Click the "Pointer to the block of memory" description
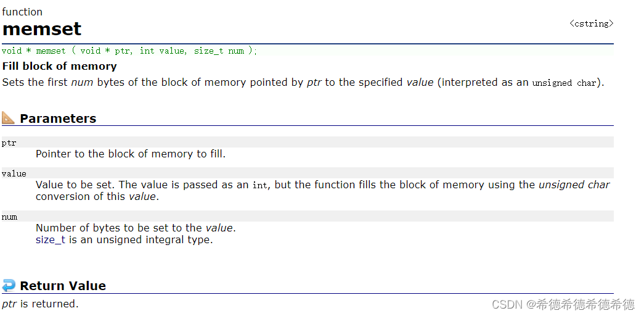644x316 pixels. pos(131,154)
